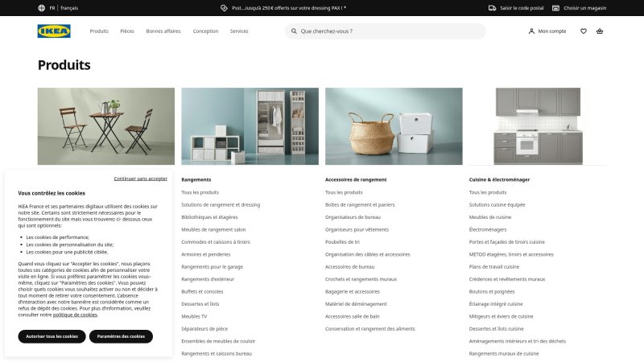
Task: Open Bibliothèques et étagères link
Action: coord(209,217)
